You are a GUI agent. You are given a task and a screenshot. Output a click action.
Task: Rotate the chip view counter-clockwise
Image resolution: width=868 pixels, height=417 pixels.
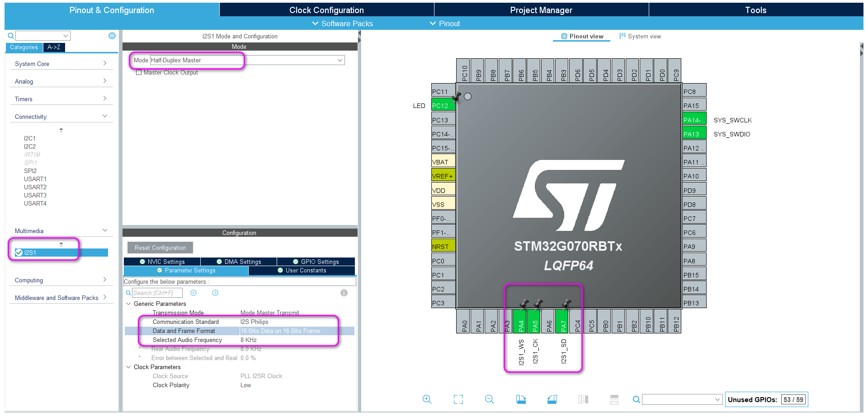click(552, 399)
